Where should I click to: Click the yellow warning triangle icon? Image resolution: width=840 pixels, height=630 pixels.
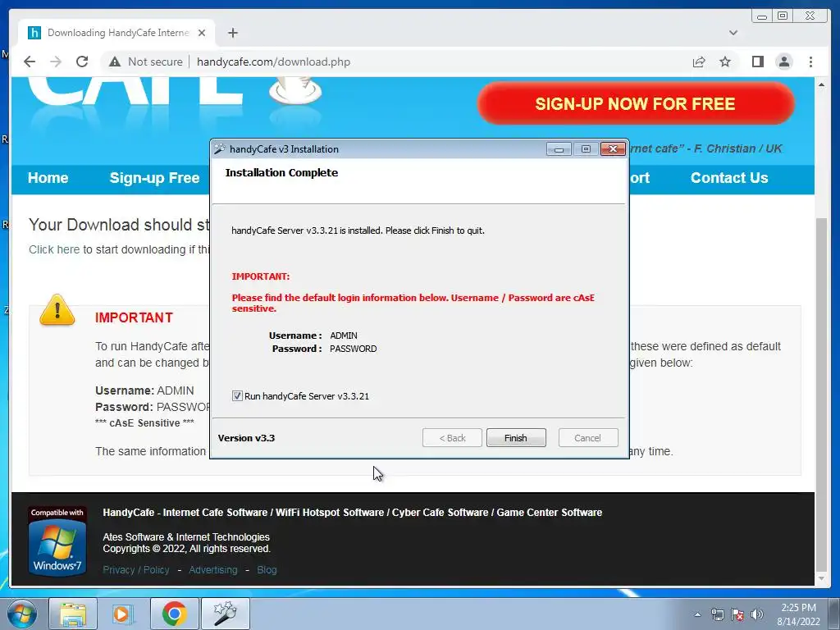[x=57, y=309]
